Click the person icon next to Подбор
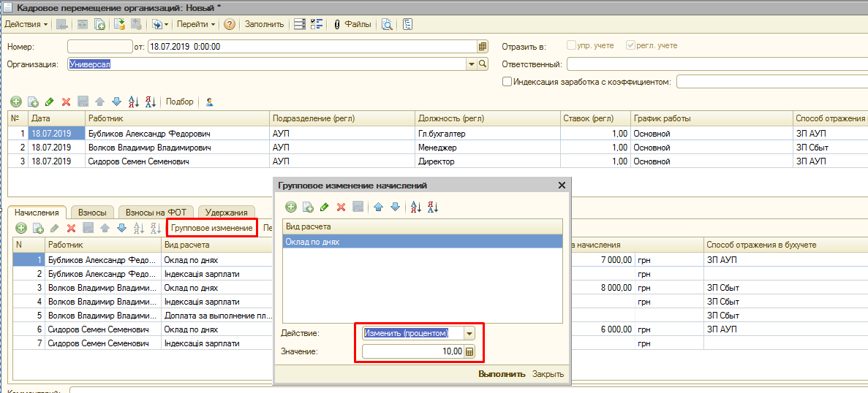Viewport: 868px width, 393px height. pyautogui.click(x=209, y=102)
